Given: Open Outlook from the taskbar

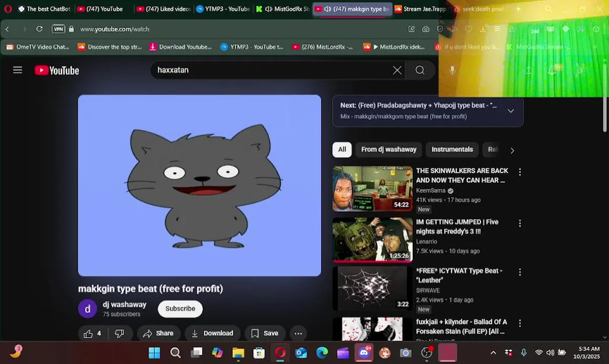Looking at the screenshot, I should 301,353.
